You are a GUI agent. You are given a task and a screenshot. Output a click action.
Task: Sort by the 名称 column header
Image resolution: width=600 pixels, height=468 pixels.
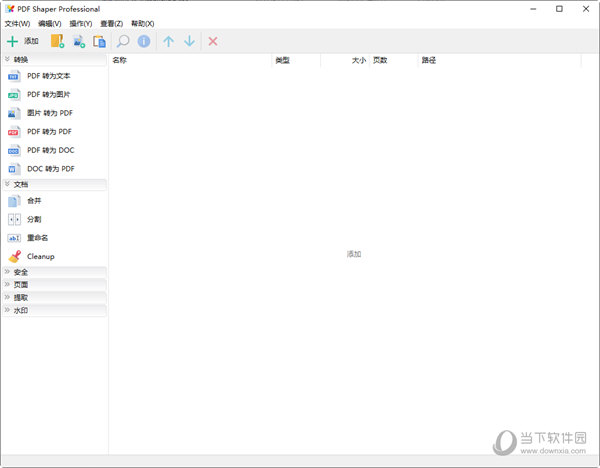(x=120, y=60)
